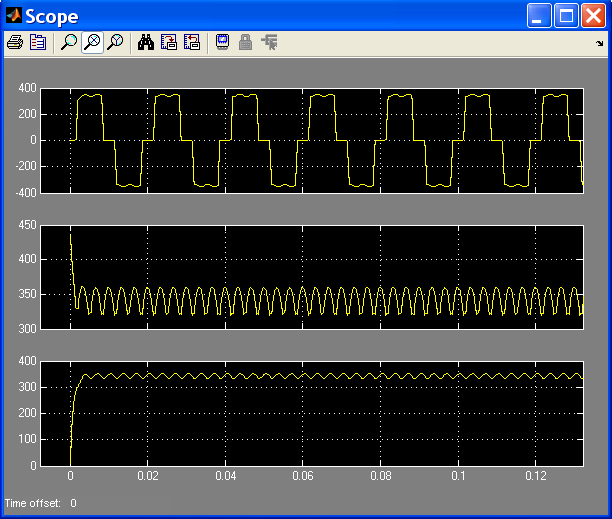Click inside the middle ripple plot

coord(312,277)
